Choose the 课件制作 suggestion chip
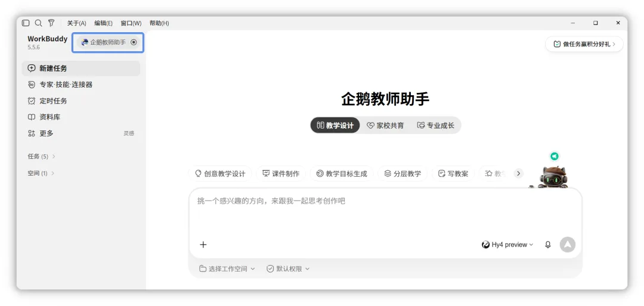 coord(281,173)
